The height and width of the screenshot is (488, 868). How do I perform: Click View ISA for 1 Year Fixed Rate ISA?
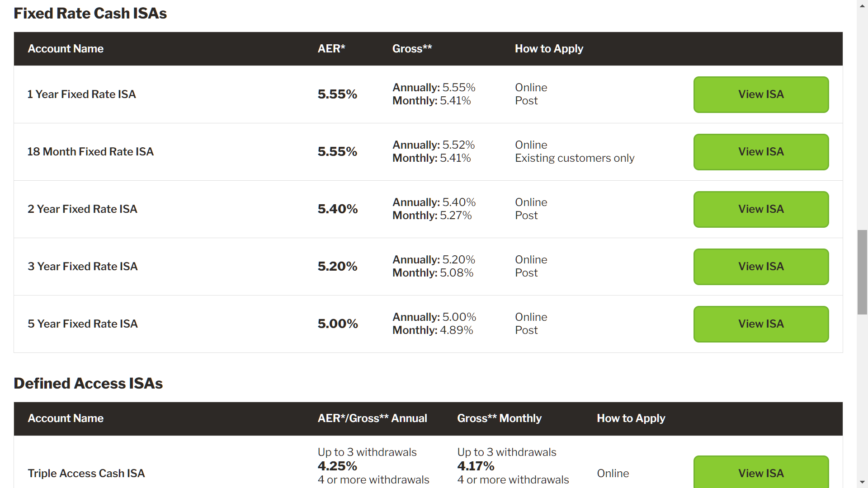click(761, 94)
